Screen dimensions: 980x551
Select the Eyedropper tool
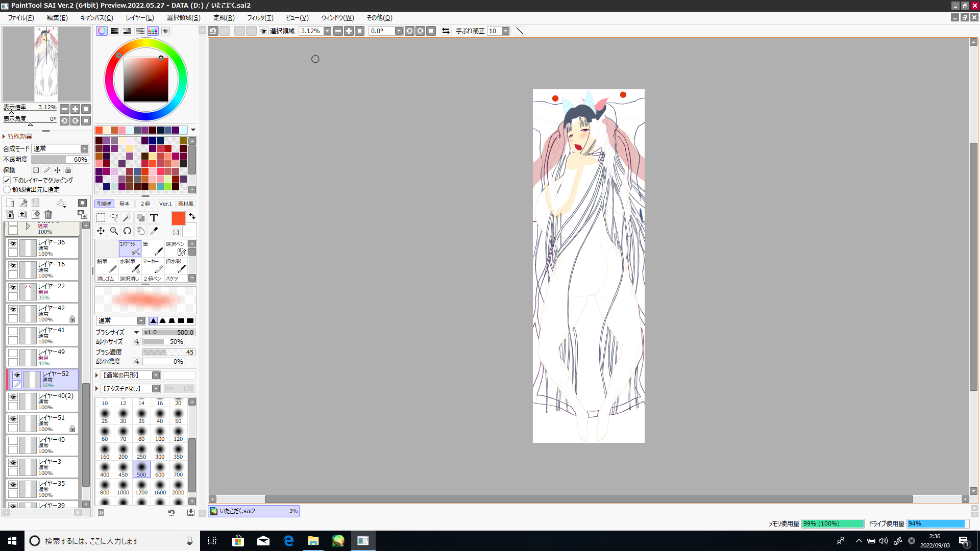click(x=154, y=231)
